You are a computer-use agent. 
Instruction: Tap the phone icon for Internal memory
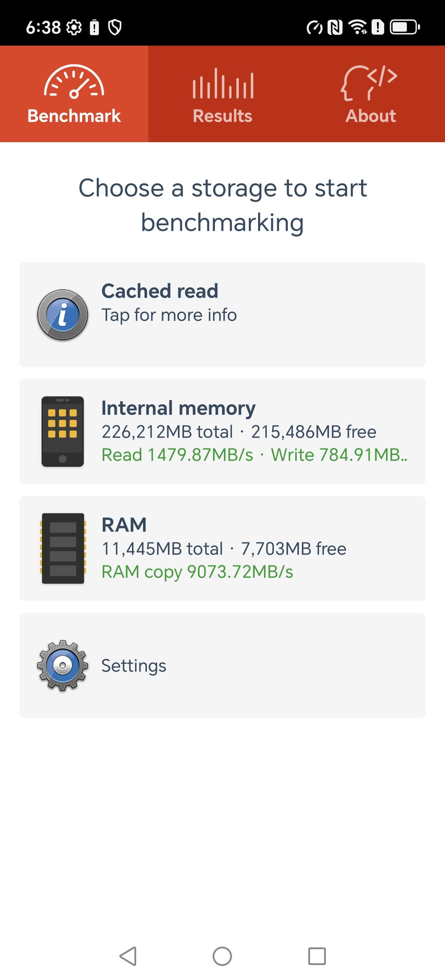[63, 431]
